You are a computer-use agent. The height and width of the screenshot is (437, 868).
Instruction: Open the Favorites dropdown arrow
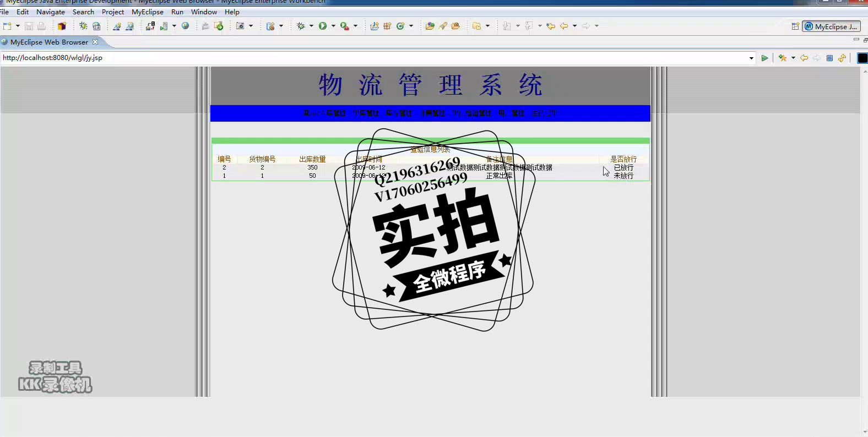(793, 58)
